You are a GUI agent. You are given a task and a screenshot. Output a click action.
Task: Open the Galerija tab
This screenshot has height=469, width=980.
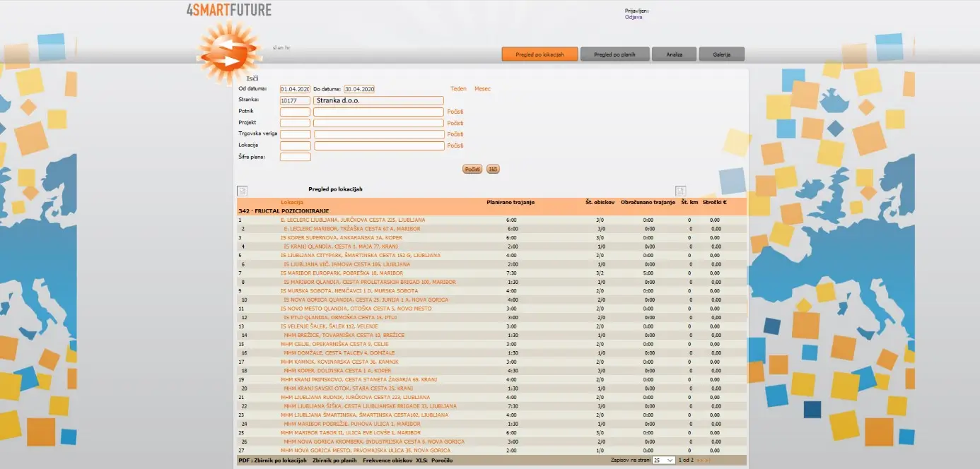721,54
